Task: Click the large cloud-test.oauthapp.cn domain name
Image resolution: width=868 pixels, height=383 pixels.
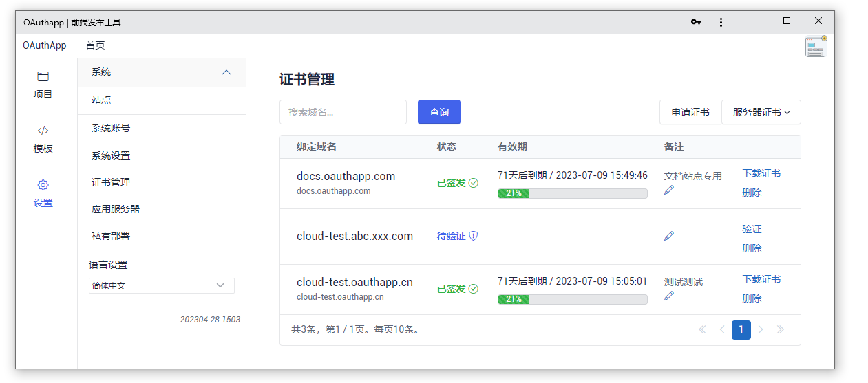Action: [x=354, y=282]
